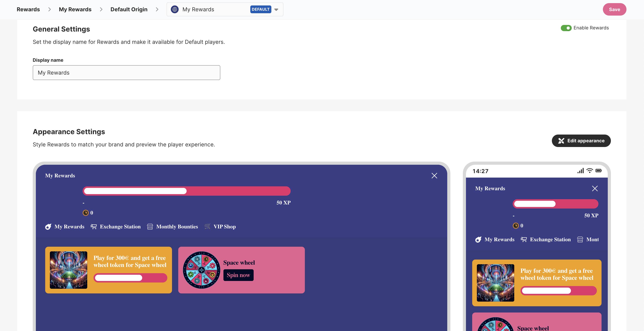Screen dimensions: 644x331
Task: Click the coin icon in the desktop preview
Action: coord(86,213)
